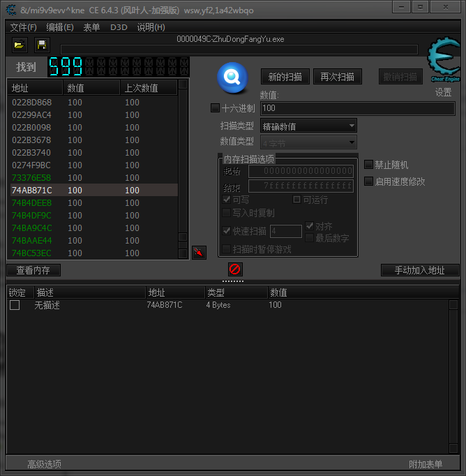Click the 上次数值 column header
466x476 pixels.
[x=149, y=88]
